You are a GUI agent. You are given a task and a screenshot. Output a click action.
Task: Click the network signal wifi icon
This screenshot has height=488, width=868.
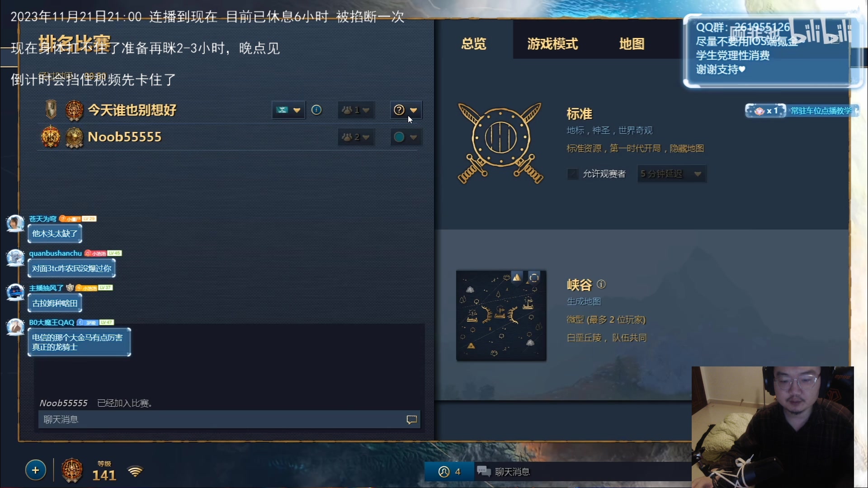(x=135, y=471)
